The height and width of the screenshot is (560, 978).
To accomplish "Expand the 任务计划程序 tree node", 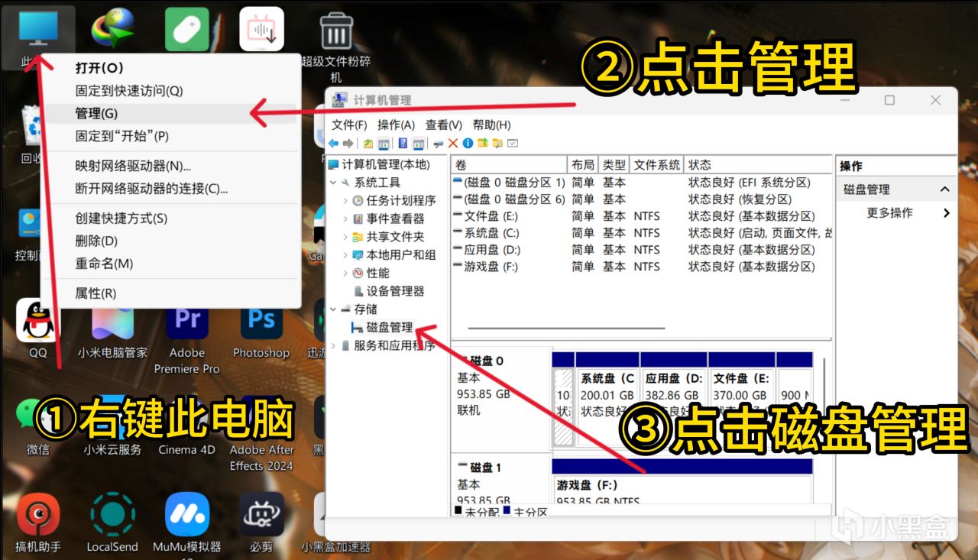I will [345, 201].
